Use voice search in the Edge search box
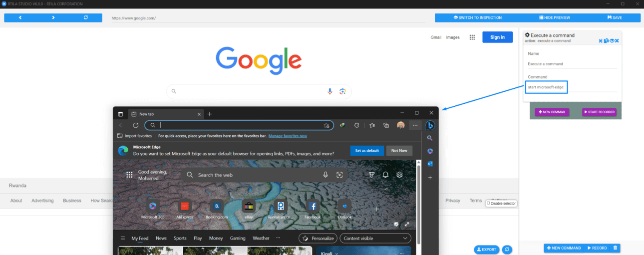This screenshot has height=255, width=644. [325, 175]
